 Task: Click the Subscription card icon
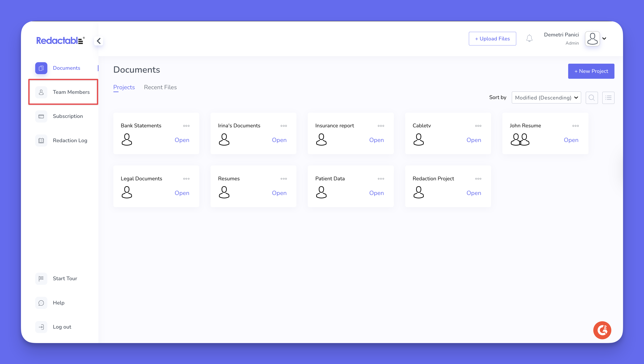click(x=41, y=116)
